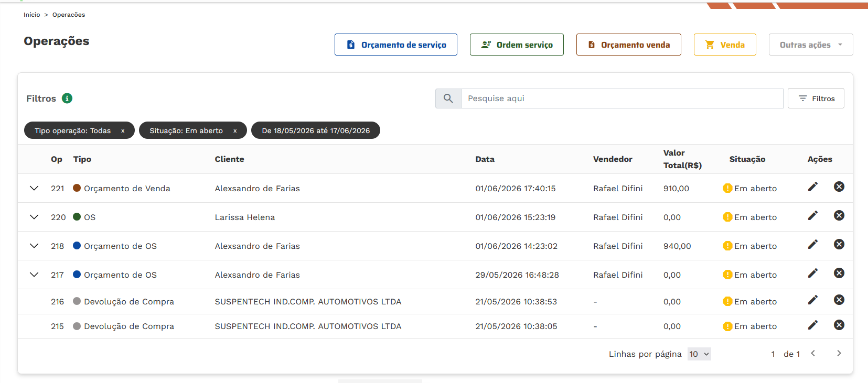Screen dimensions: 868x383
Task: Expand the row for operation 220
Action: (x=34, y=217)
